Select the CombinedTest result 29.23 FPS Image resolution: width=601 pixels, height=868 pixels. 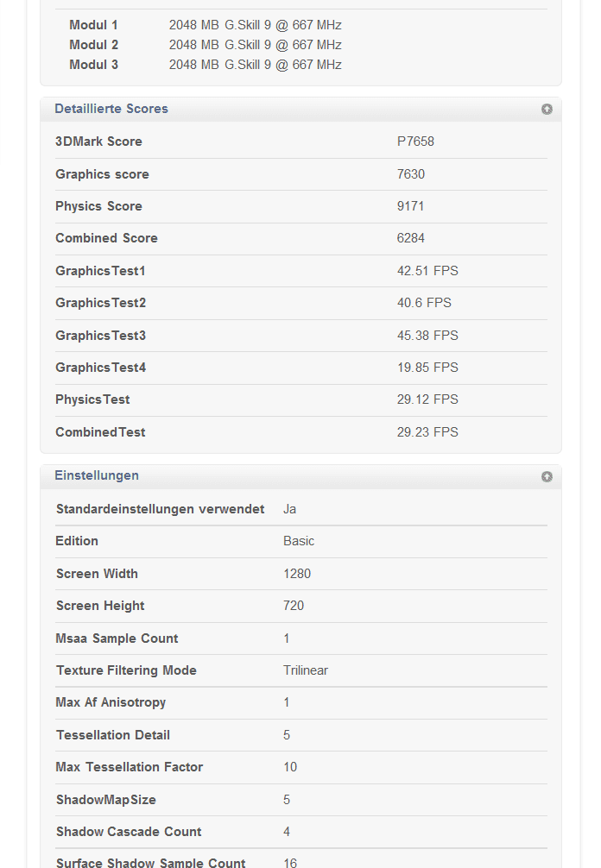click(x=427, y=432)
